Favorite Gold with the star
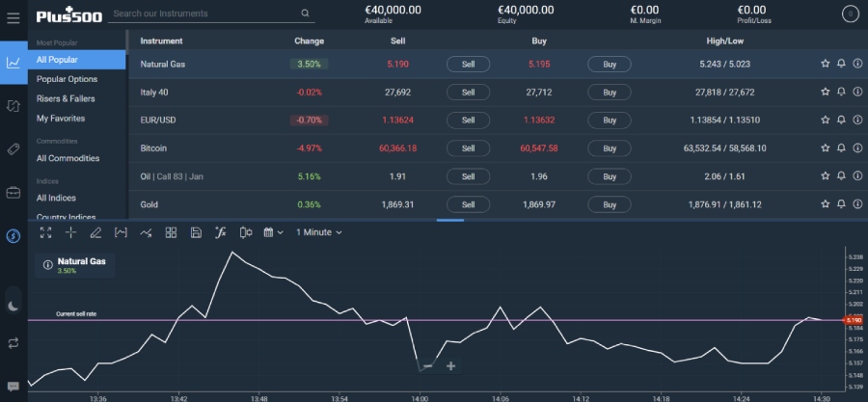 [x=825, y=204]
